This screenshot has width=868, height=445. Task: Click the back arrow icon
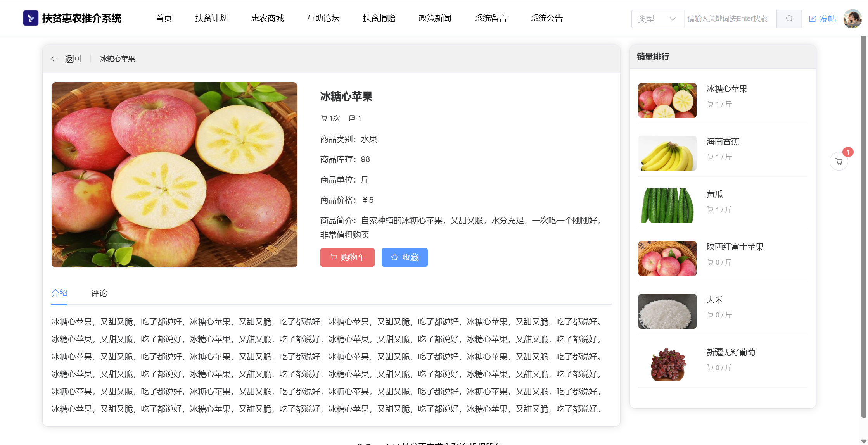54,59
